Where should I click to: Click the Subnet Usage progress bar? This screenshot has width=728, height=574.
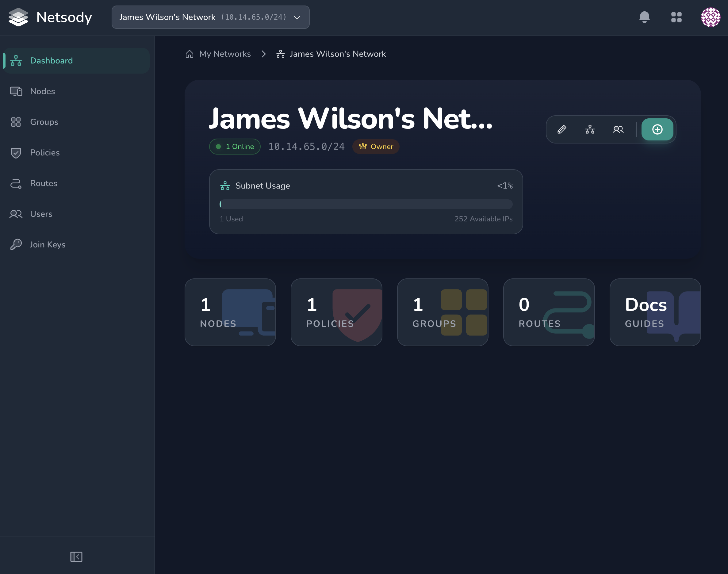pos(366,204)
